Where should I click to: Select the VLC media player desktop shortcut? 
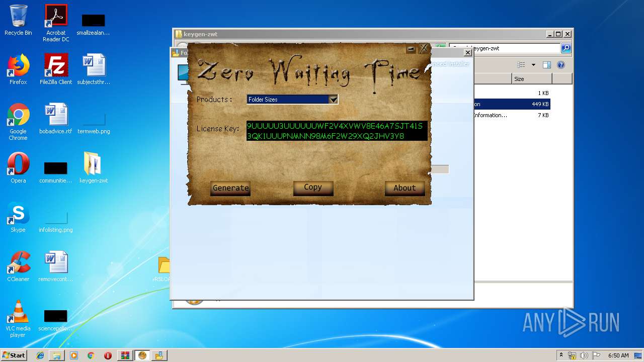(x=18, y=319)
